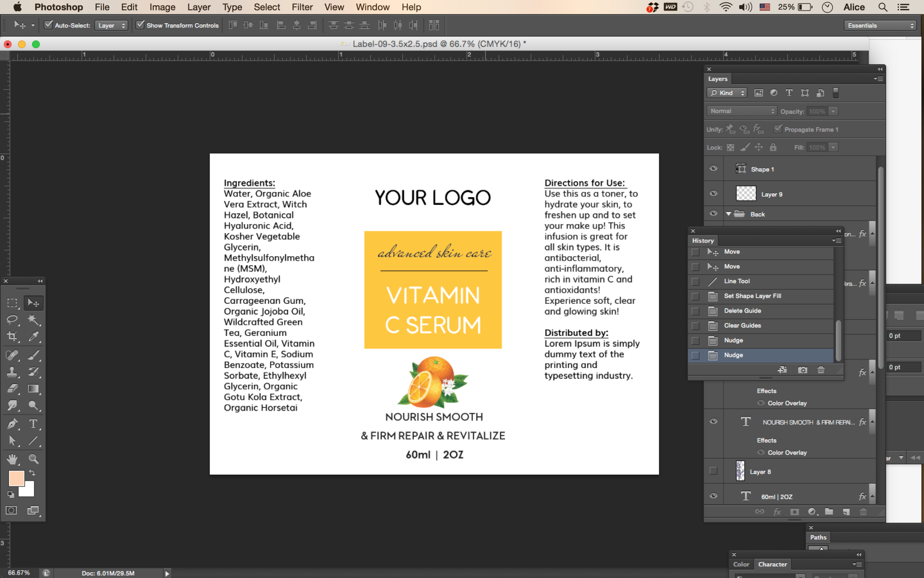Select the Line tool in toolbox

[x=33, y=440]
